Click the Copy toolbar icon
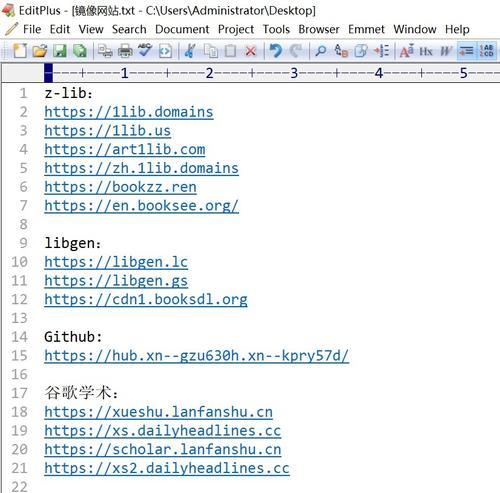Screen dimensions: 500x493 click(211, 51)
